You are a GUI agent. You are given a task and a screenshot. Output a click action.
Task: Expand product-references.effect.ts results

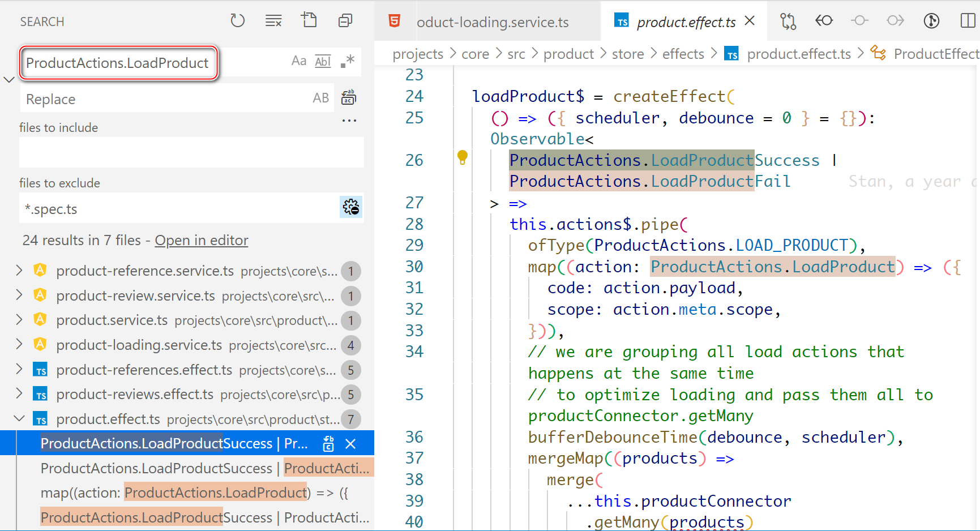[x=19, y=369]
